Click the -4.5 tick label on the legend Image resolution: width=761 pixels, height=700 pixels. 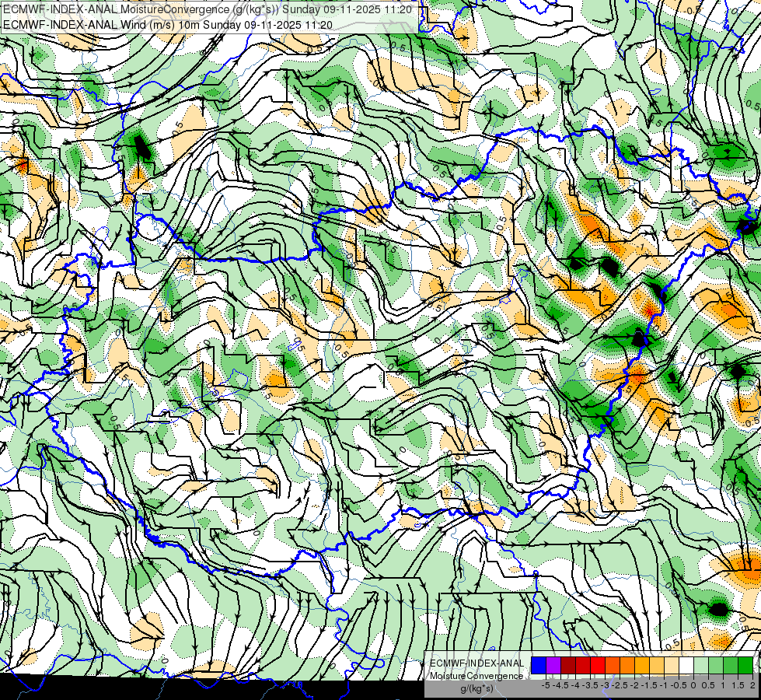[560, 685]
